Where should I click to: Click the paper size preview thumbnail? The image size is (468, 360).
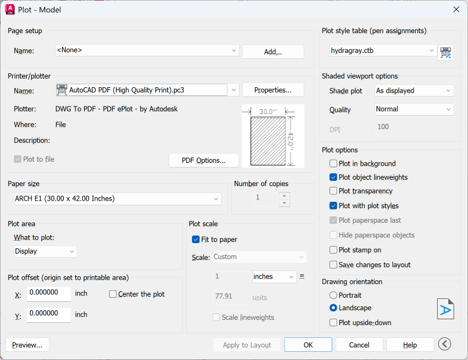click(273, 136)
